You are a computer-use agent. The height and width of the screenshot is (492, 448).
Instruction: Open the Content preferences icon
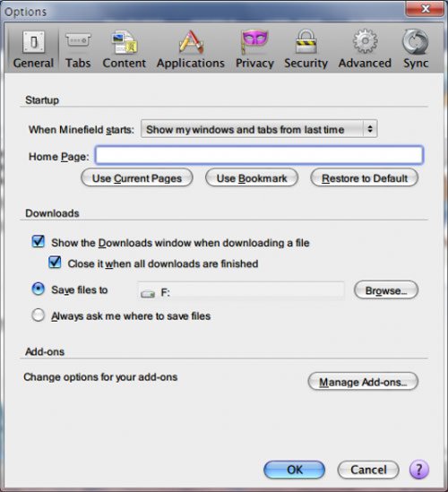[x=125, y=42]
